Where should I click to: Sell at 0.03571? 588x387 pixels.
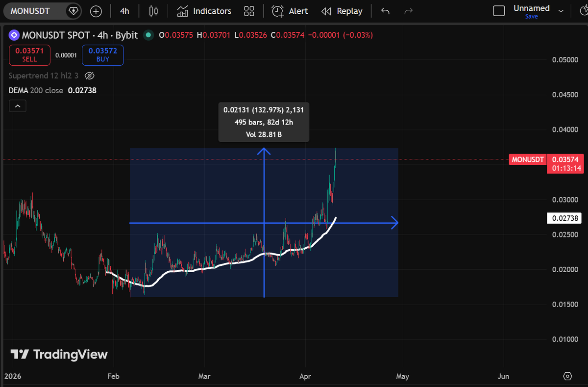29,55
